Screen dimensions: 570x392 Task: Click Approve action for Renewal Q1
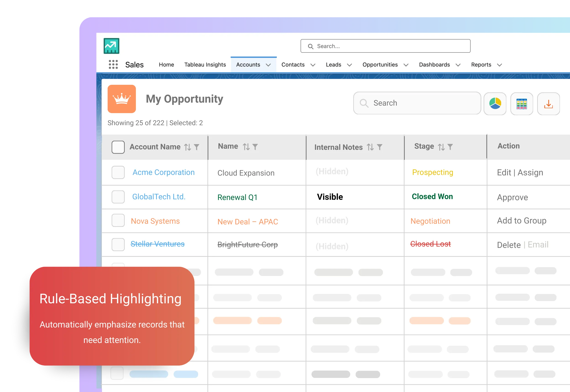pos(512,197)
